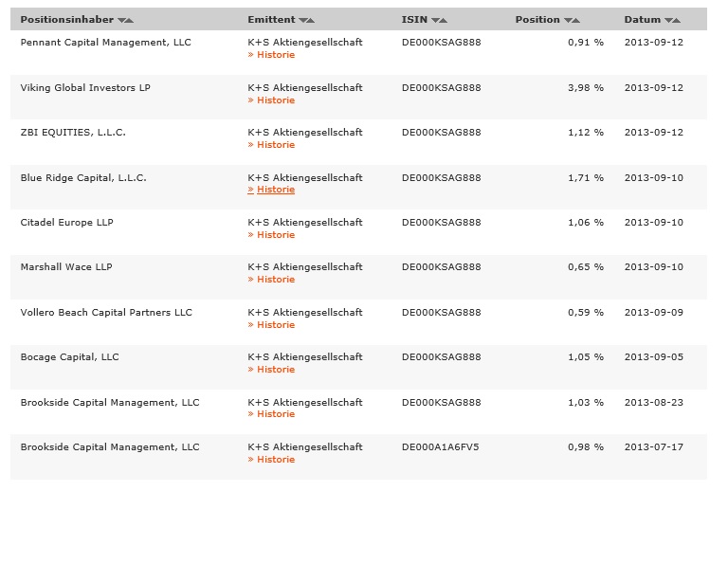Screen dimensions: 728x582
Task: Open Historie for Vollero Beach Capital Partners
Action: click(x=271, y=325)
